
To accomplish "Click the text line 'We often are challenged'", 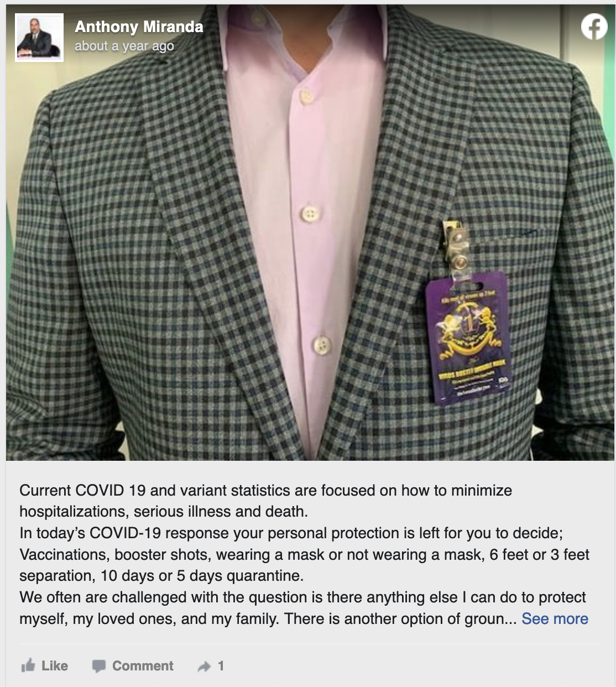I will click(302, 597).
